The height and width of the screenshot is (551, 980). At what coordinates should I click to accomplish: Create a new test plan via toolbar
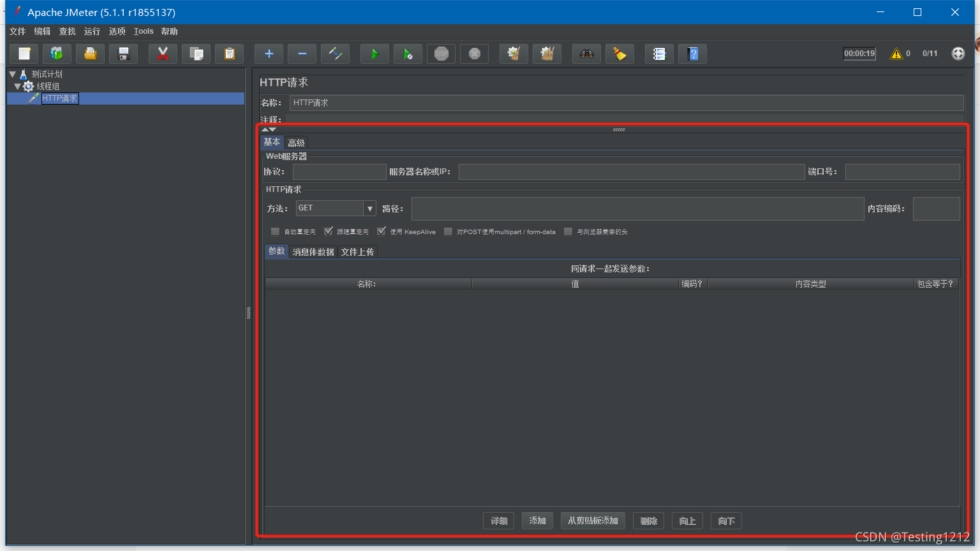coord(24,54)
